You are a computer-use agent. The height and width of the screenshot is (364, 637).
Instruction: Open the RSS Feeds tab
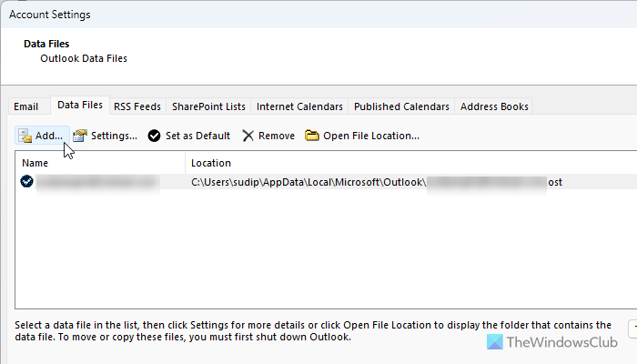[x=136, y=106]
